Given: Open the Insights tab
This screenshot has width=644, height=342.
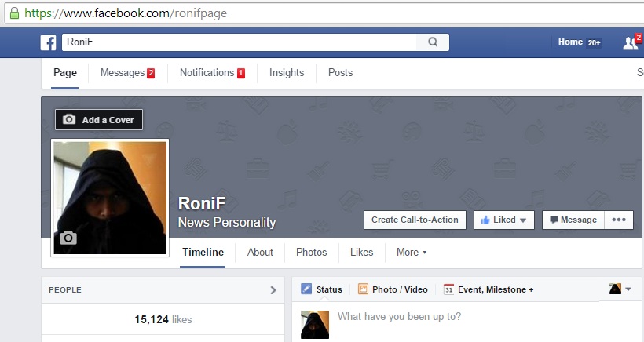Looking at the screenshot, I should [x=287, y=73].
